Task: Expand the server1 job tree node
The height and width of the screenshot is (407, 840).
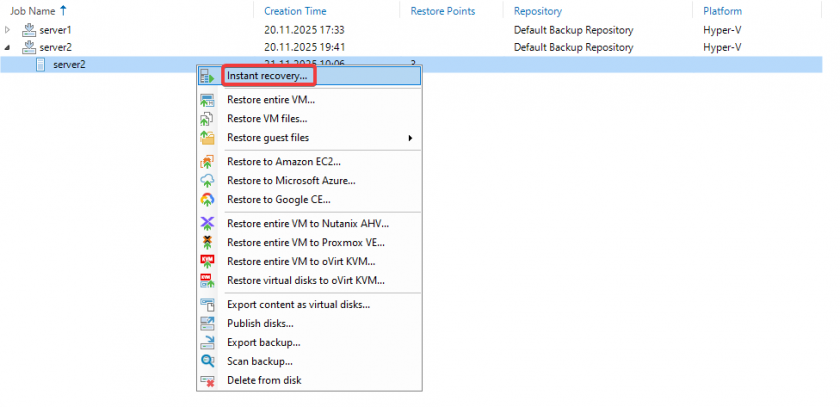Action: click(8, 30)
